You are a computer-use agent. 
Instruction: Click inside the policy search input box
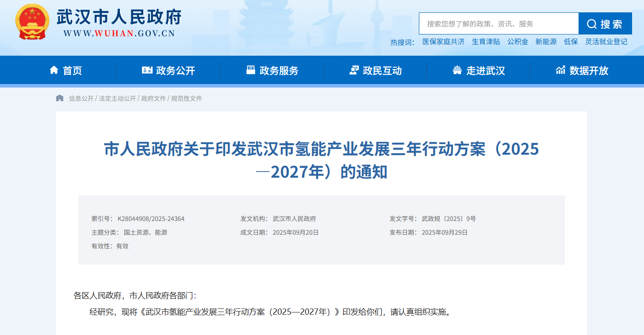click(x=495, y=23)
